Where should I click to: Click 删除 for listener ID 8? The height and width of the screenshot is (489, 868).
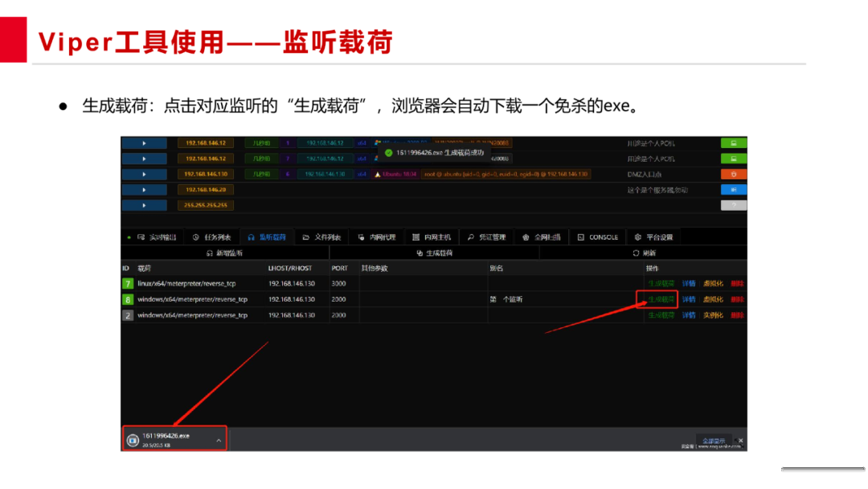tap(737, 299)
